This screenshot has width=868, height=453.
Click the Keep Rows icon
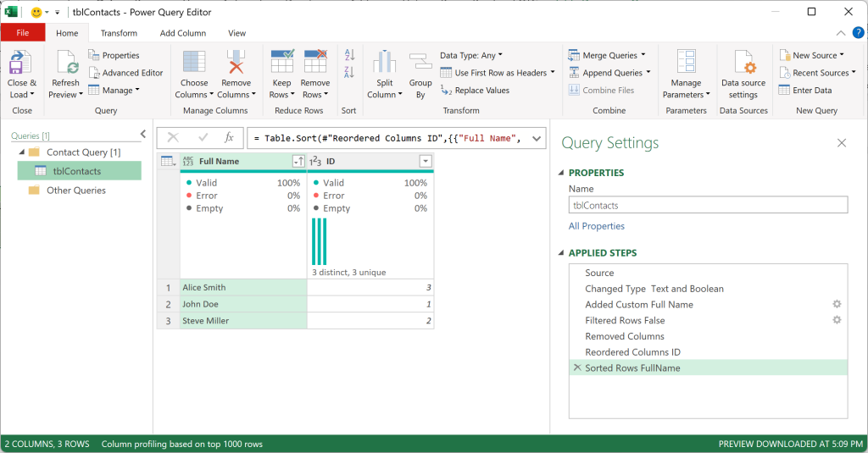281,62
